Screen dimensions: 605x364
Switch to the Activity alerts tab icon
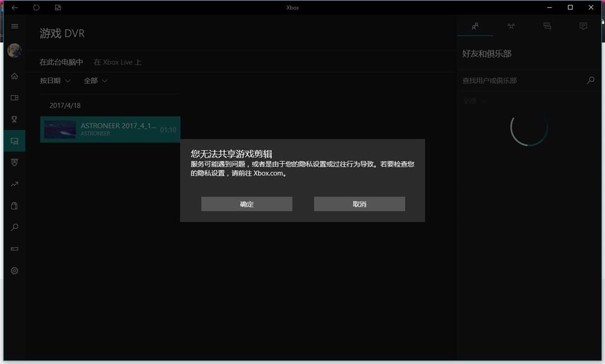tap(583, 26)
